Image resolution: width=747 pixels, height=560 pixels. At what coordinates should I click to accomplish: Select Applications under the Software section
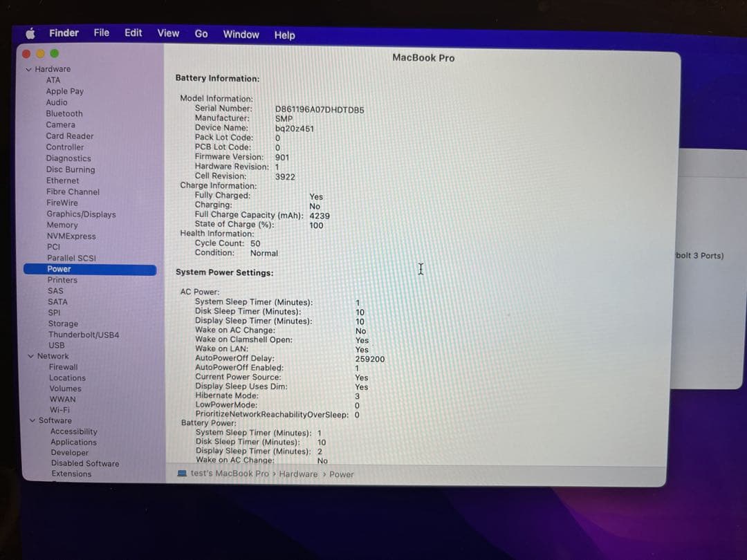pyautogui.click(x=73, y=442)
